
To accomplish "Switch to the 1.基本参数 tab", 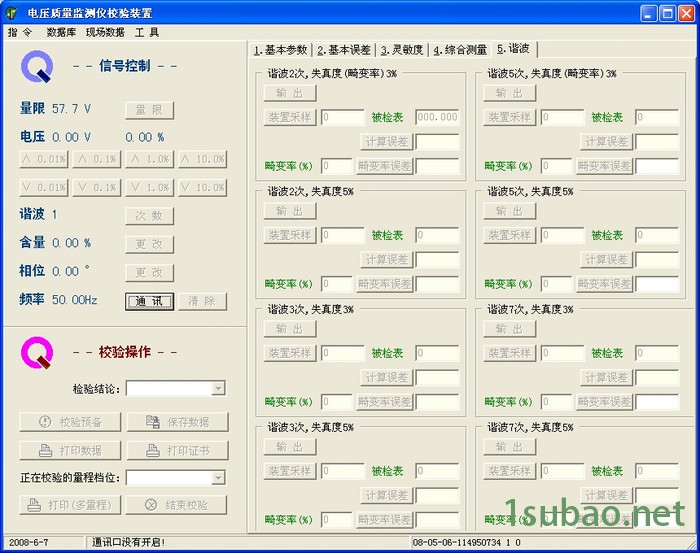I will coord(280,49).
